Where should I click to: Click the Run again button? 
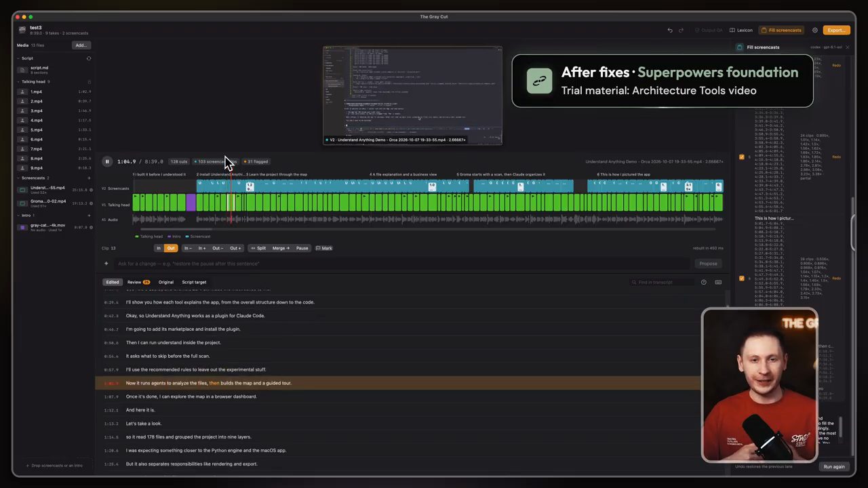point(834,466)
